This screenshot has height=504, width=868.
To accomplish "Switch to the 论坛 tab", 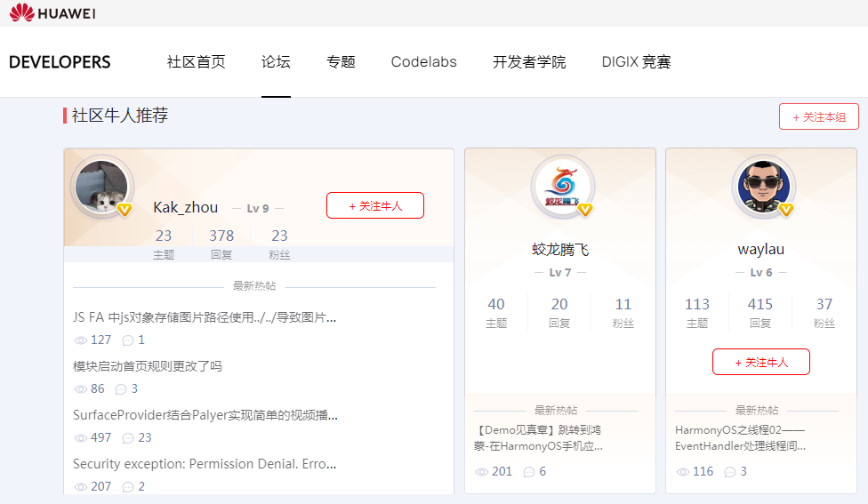I will click(276, 62).
